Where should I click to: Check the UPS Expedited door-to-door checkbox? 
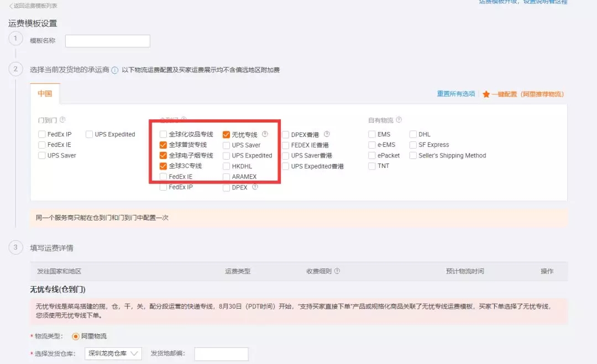click(89, 134)
